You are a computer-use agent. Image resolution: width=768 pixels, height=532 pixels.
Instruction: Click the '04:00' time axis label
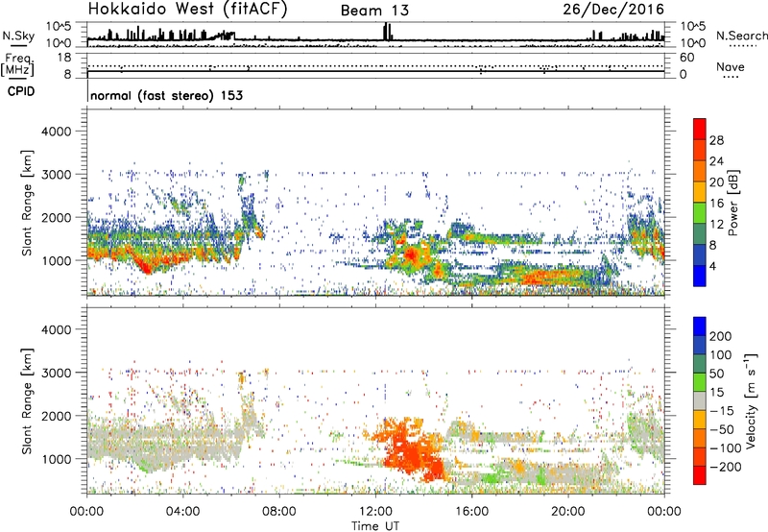point(182,512)
